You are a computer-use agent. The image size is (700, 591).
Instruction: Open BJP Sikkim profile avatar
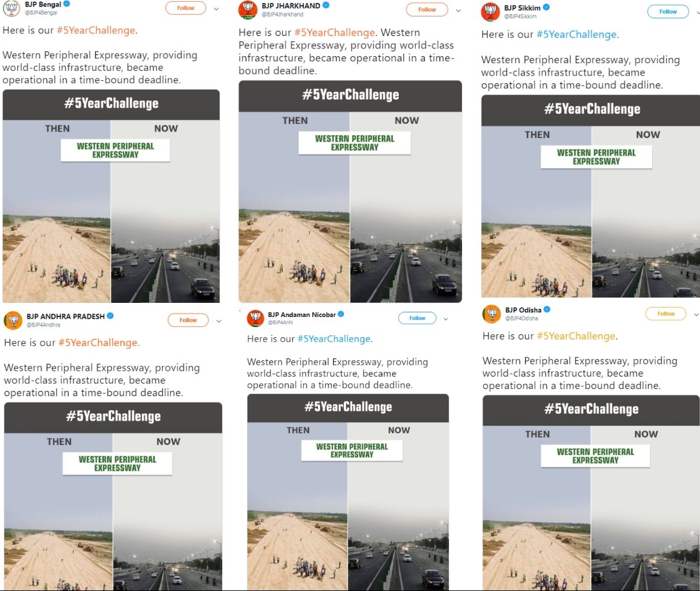click(490, 12)
